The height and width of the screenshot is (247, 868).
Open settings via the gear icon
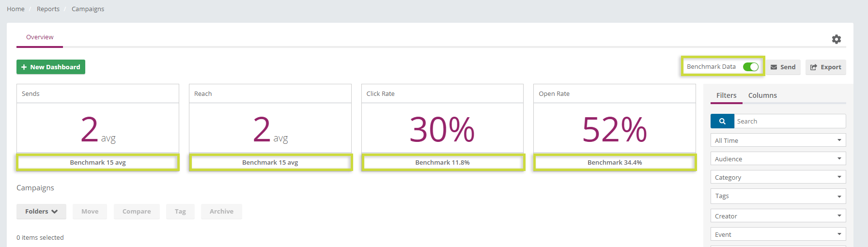click(837, 39)
